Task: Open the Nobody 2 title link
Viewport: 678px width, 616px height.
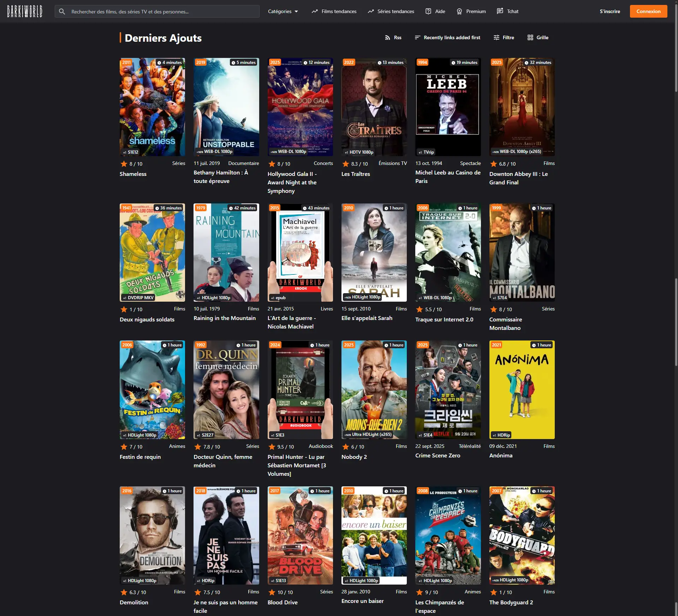Action: click(x=354, y=457)
